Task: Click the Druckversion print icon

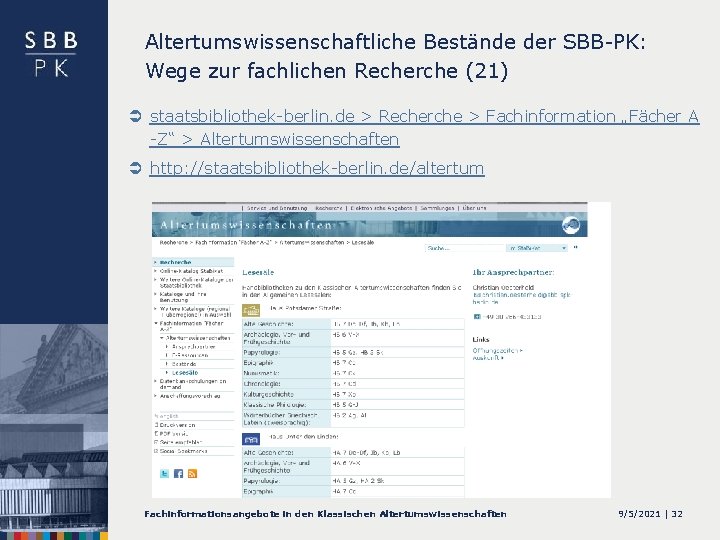Action: coord(157,425)
